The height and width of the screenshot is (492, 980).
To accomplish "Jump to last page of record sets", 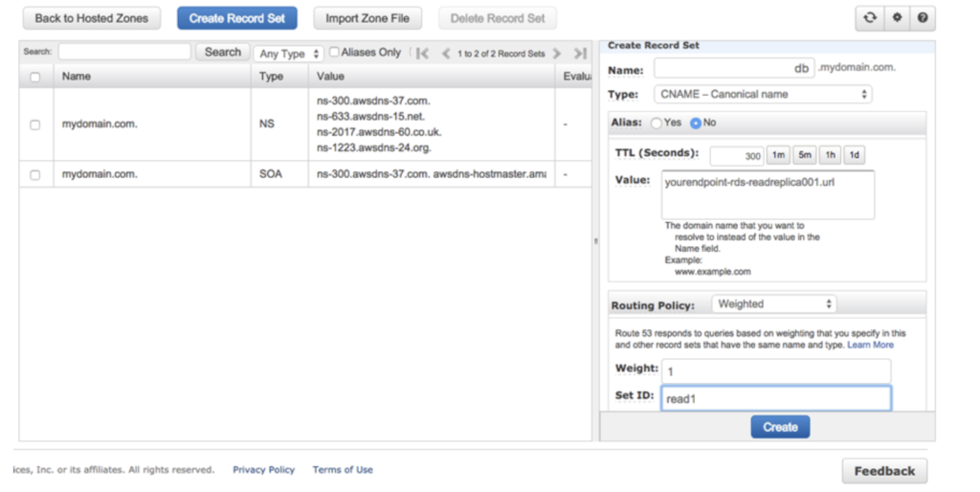I will tap(580, 54).
